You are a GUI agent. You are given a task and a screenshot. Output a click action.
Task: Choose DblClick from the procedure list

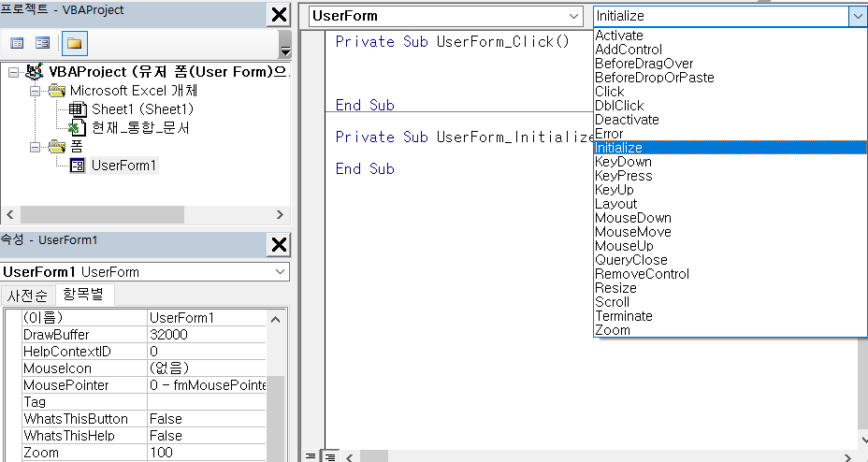tap(730, 106)
